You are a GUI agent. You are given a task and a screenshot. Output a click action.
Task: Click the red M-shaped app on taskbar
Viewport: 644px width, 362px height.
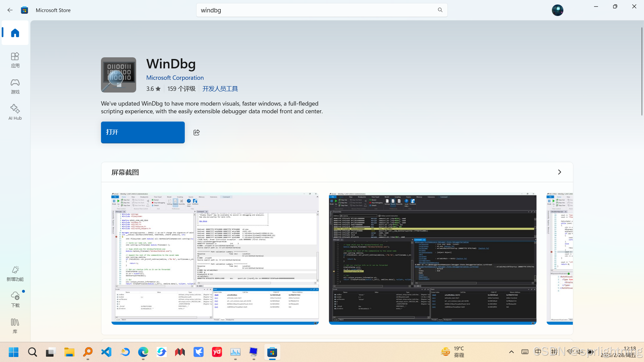pos(180,352)
